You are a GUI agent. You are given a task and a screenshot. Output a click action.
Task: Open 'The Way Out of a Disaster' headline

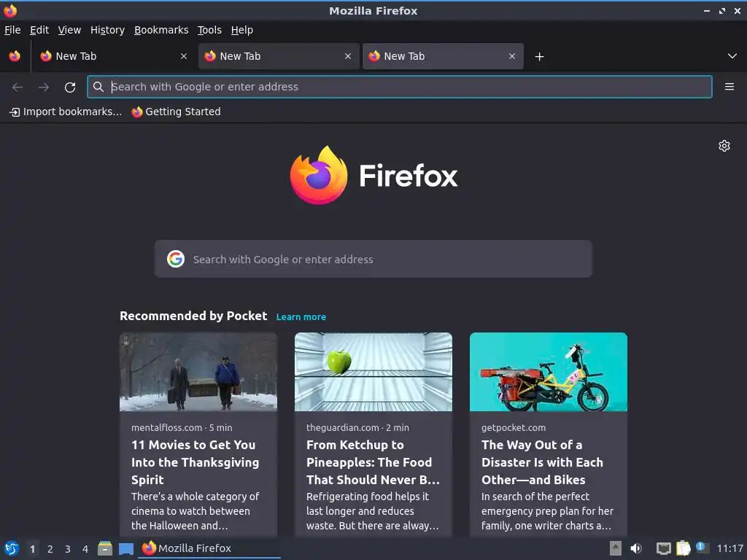pyautogui.click(x=542, y=462)
